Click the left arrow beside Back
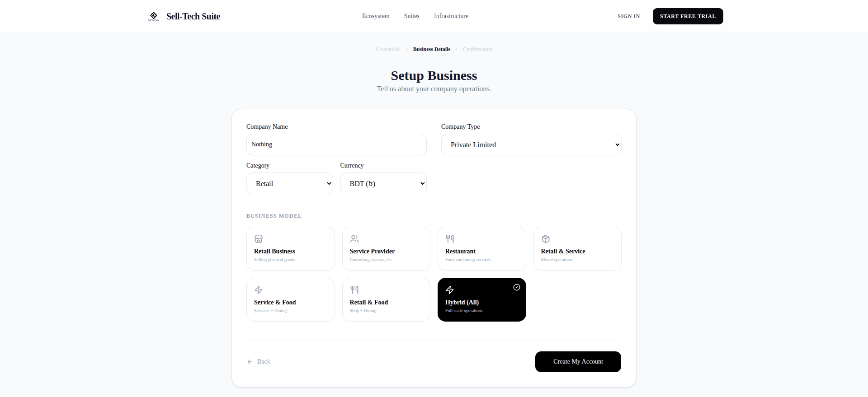Viewport: 868px width, 397px height. pos(250,362)
